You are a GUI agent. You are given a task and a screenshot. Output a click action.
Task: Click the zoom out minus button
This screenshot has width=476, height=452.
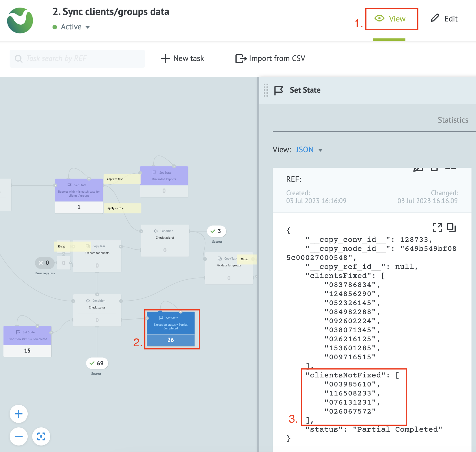click(19, 436)
